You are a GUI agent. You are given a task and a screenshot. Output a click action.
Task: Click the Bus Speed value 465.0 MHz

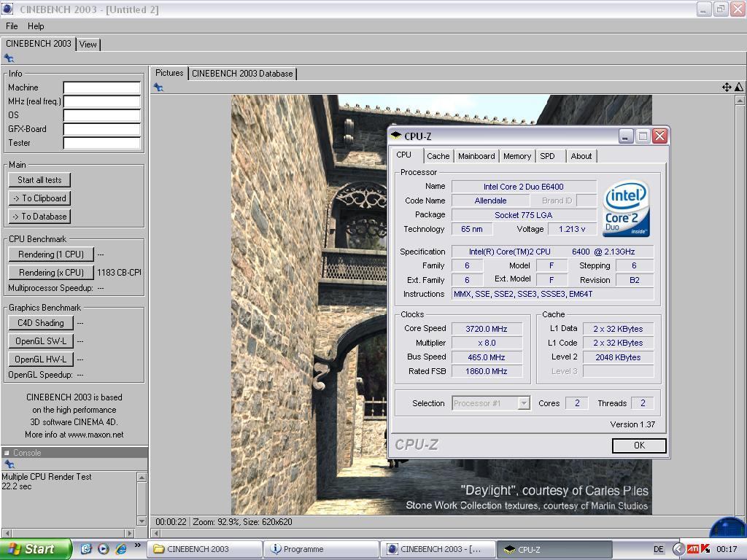pyautogui.click(x=487, y=357)
